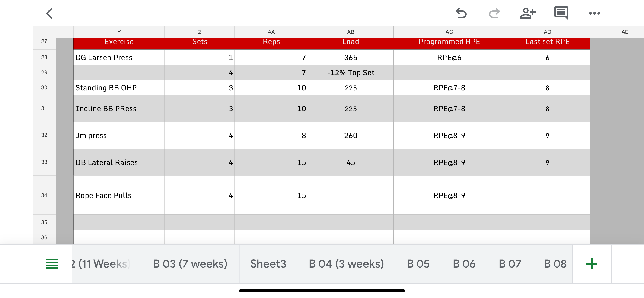Select row 32 header
The width and height of the screenshot is (644, 298).
pos(44,135)
